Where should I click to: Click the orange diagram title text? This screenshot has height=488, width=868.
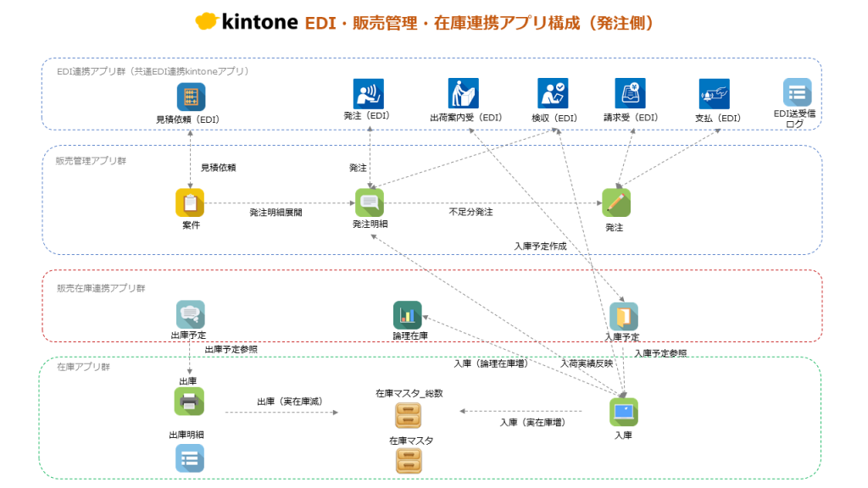tap(479, 23)
